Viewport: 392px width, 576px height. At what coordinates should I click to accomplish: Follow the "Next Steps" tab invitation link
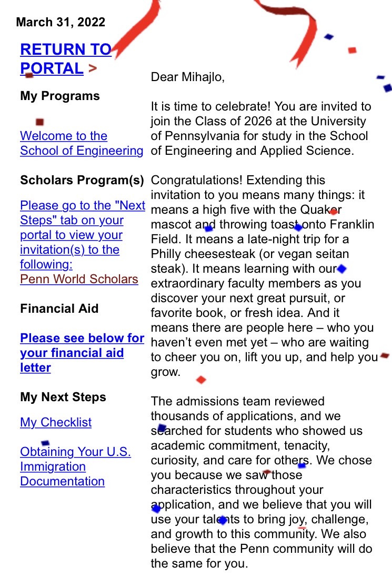click(83, 235)
